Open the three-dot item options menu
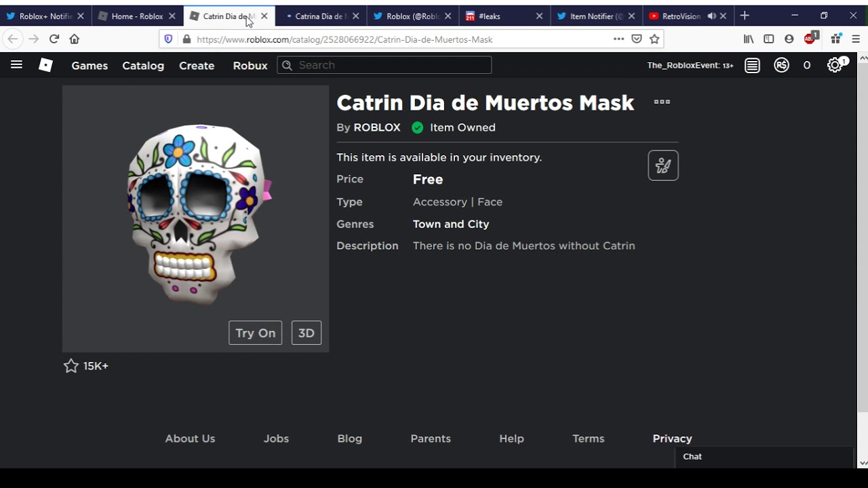 pyautogui.click(x=662, y=102)
